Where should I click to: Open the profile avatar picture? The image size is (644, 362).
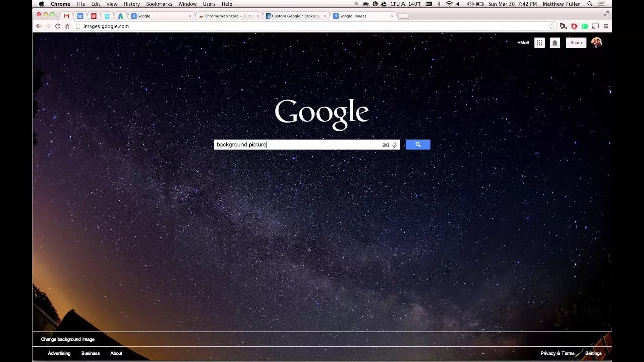tap(597, 43)
